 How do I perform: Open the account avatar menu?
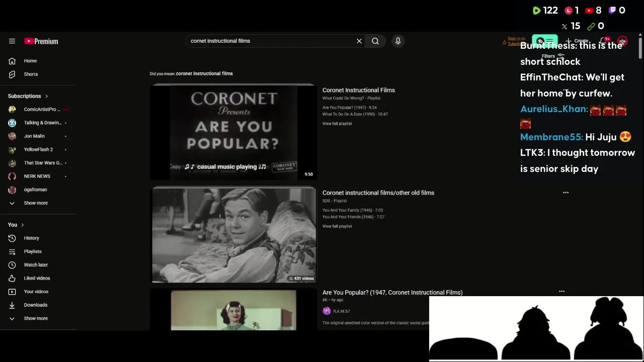[622, 41]
